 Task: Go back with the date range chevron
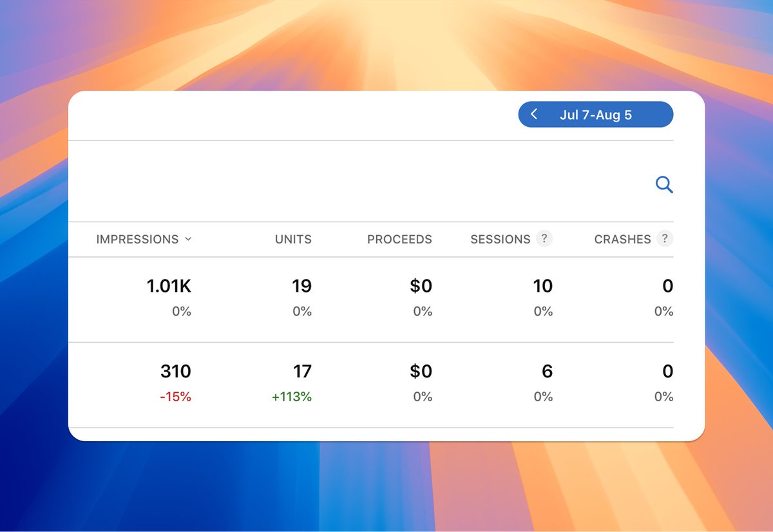click(534, 115)
